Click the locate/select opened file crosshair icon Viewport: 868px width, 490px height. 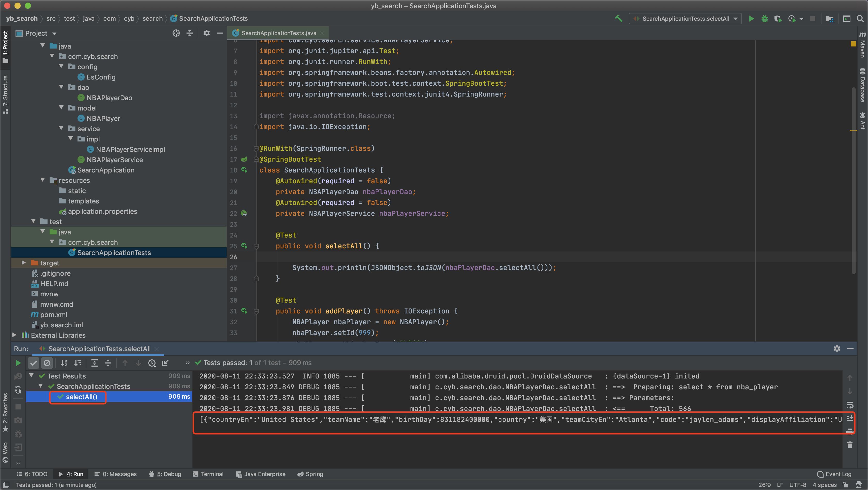point(176,33)
